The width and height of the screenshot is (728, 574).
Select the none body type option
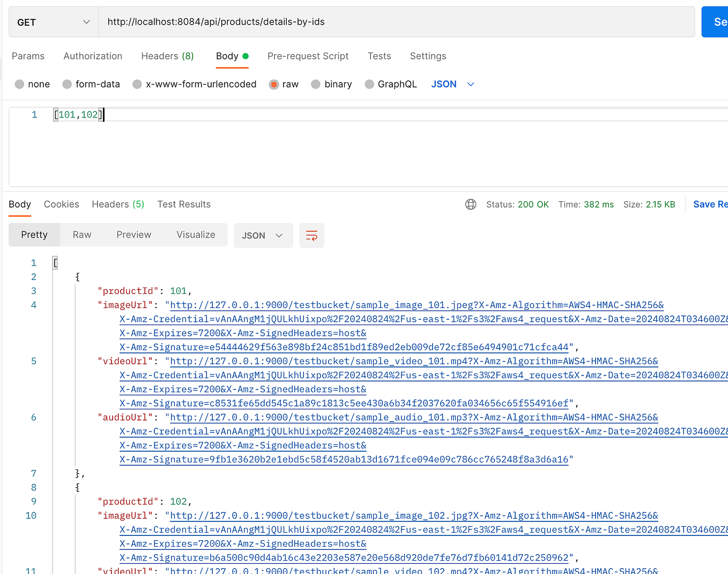point(18,84)
